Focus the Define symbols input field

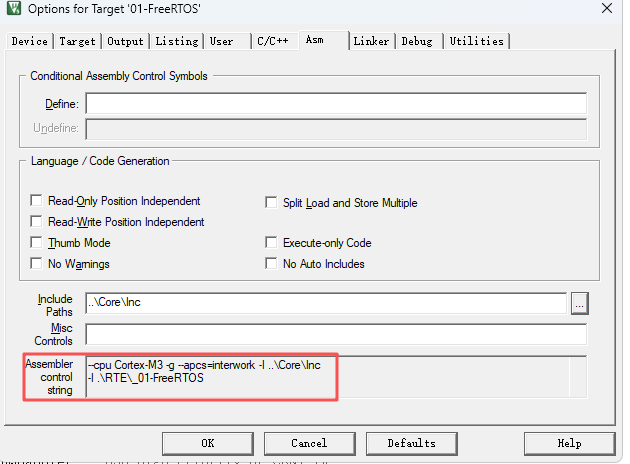point(336,104)
